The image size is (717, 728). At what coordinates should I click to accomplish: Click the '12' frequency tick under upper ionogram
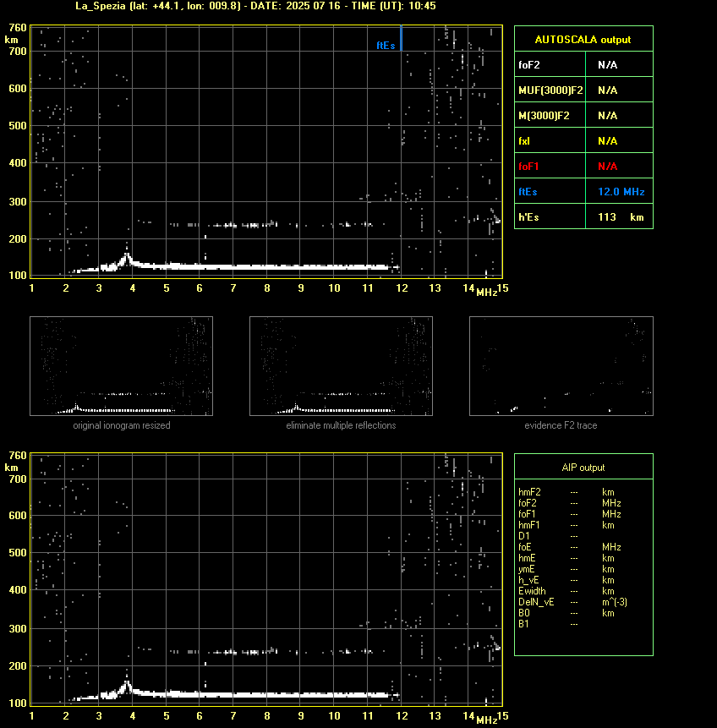tap(402, 288)
